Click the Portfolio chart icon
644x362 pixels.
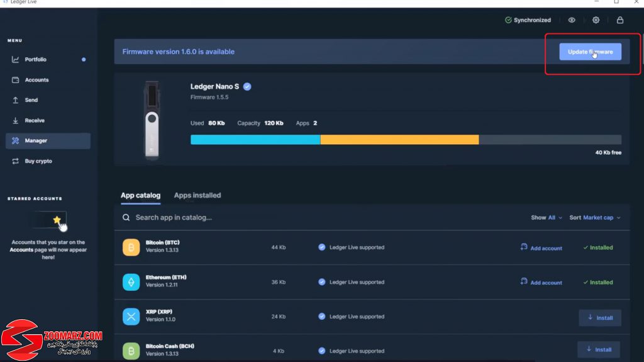click(15, 59)
